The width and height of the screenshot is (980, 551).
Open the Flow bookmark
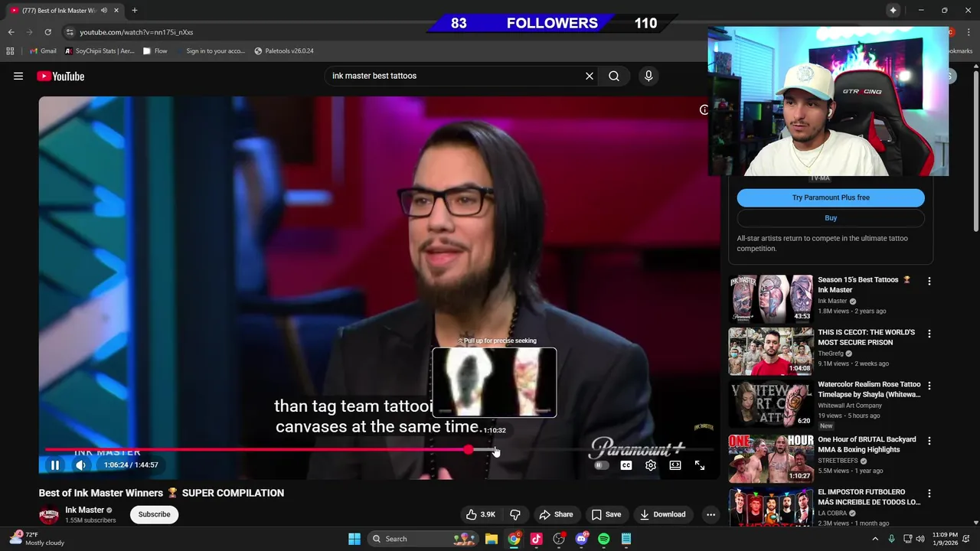pyautogui.click(x=155, y=51)
